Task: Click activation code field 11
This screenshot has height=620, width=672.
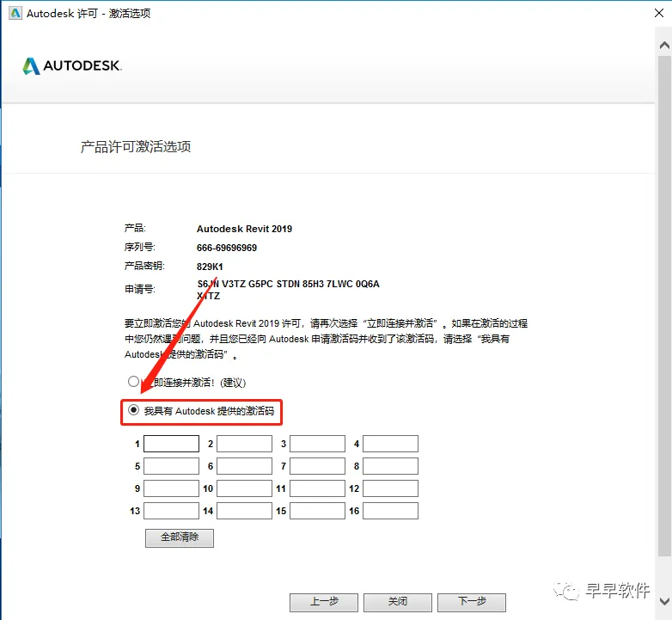Action: [x=318, y=488]
